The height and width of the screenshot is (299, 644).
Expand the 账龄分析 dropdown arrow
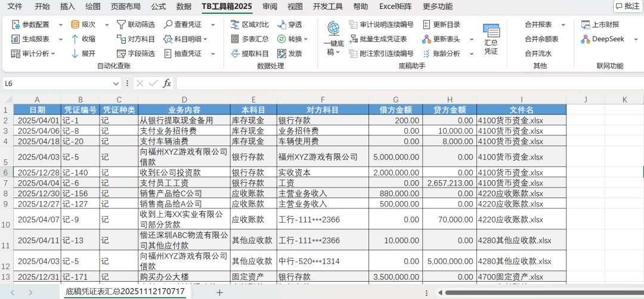472,54
